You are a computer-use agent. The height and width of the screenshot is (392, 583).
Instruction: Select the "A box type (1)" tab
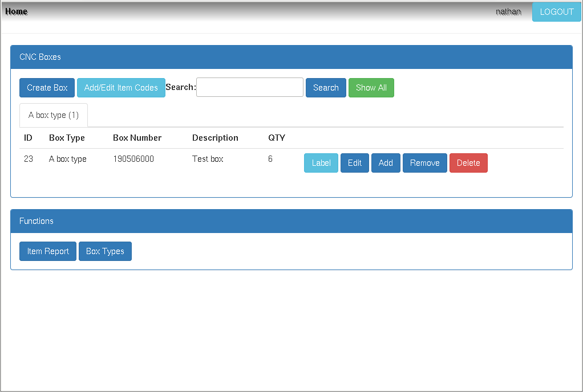[54, 115]
